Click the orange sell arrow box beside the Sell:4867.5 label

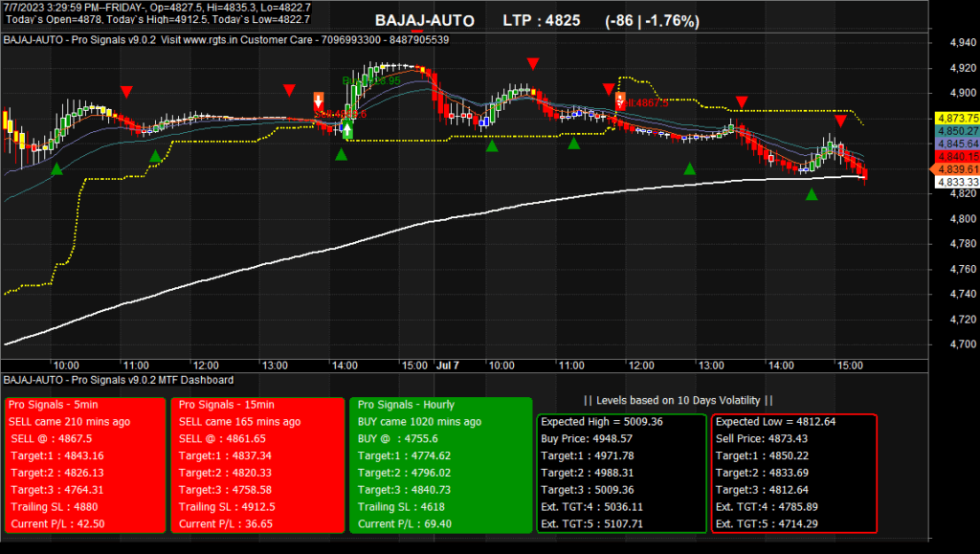point(620,100)
